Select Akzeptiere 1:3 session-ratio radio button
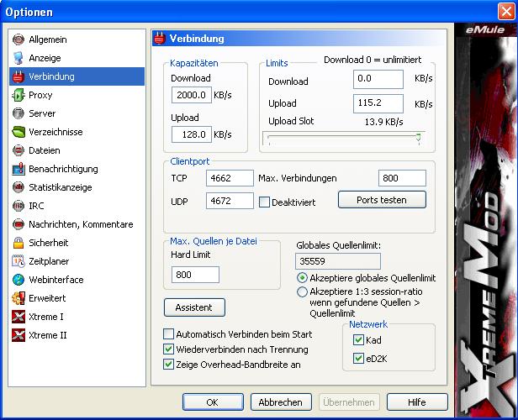The image size is (518, 420). (302, 292)
